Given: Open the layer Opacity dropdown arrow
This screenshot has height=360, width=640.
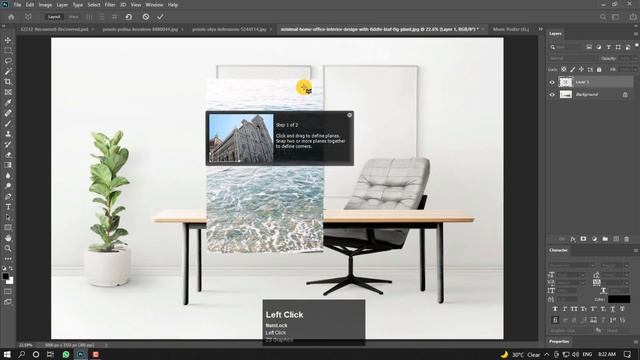Looking at the screenshot, I should point(635,58).
